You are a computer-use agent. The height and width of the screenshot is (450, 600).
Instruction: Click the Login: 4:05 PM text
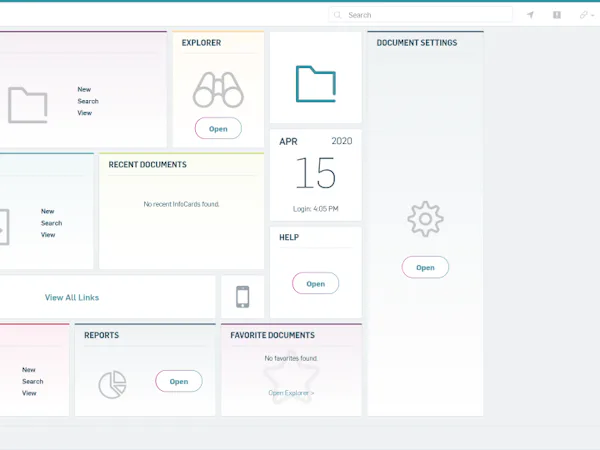click(316, 209)
